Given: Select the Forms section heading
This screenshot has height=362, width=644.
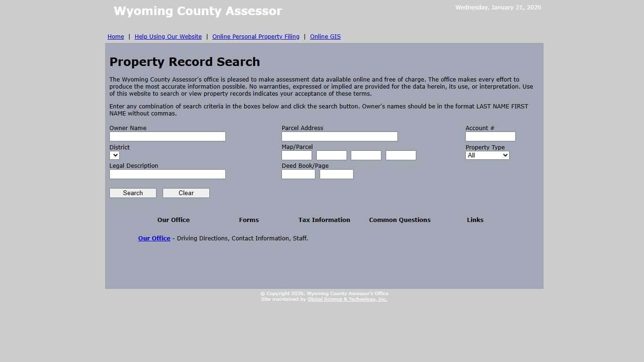Looking at the screenshot, I should (x=248, y=220).
